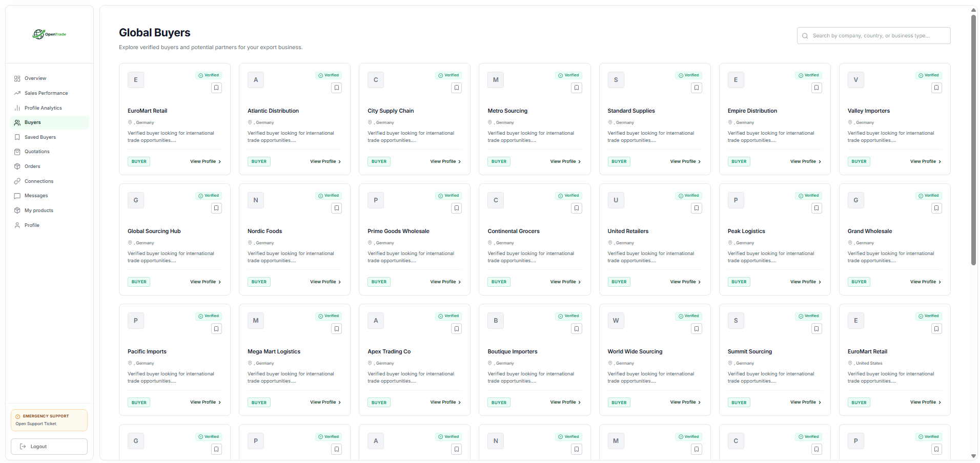The width and height of the screenshot is (980, 463).
Task: Click the Verified badge on Grand Wholesale card
Action: pyautogui.click(x=928, y=196)
